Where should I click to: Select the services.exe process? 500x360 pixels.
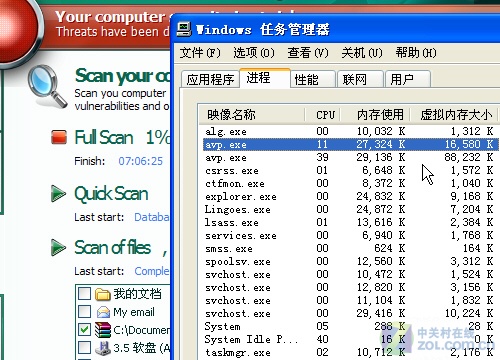coord(350,235)
